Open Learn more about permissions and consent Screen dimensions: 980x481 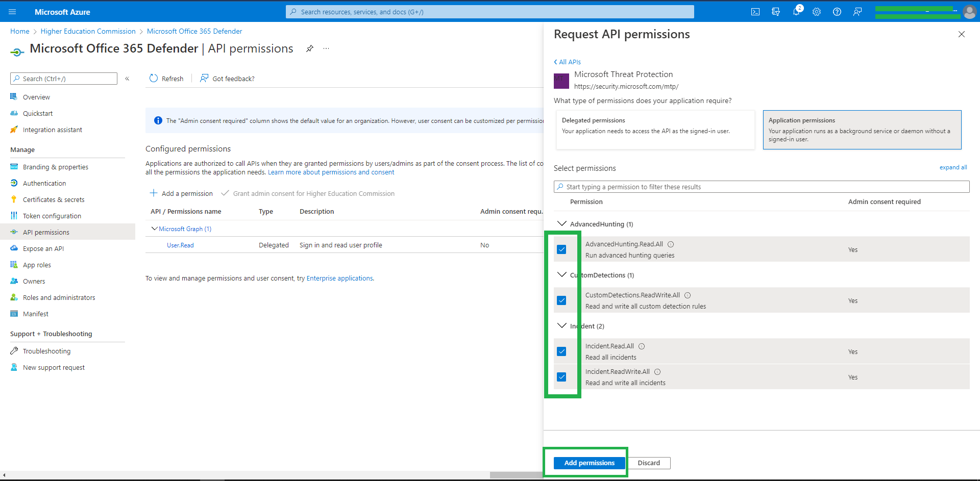331,172
